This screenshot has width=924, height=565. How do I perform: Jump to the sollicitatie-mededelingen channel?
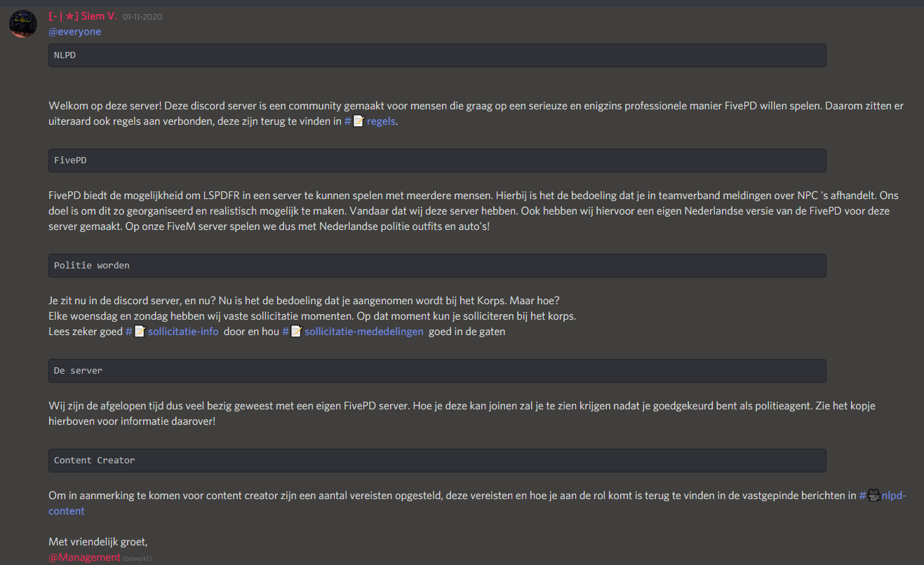(x=363, y=332)
